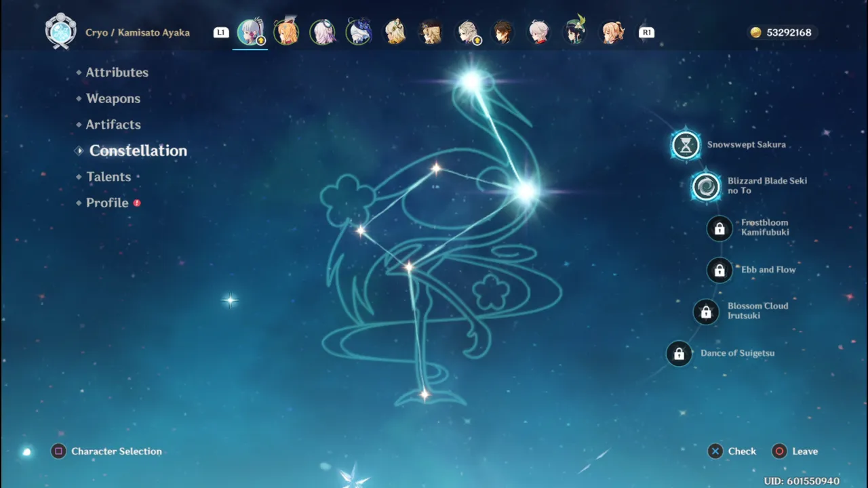Click the Snowswept Sakura label
The image size is (868, 488).
click(x=746, y=144)
